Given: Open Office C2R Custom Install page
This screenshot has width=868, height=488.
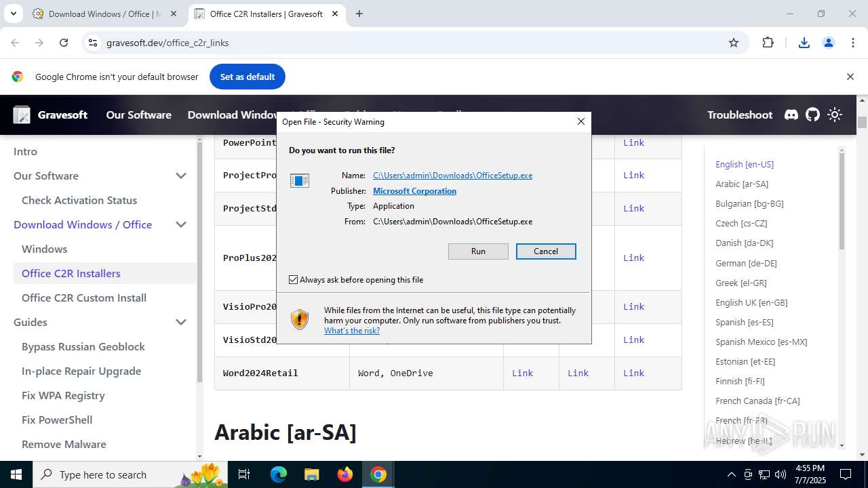Looking at the screenshot, I should tap(84, 298).
